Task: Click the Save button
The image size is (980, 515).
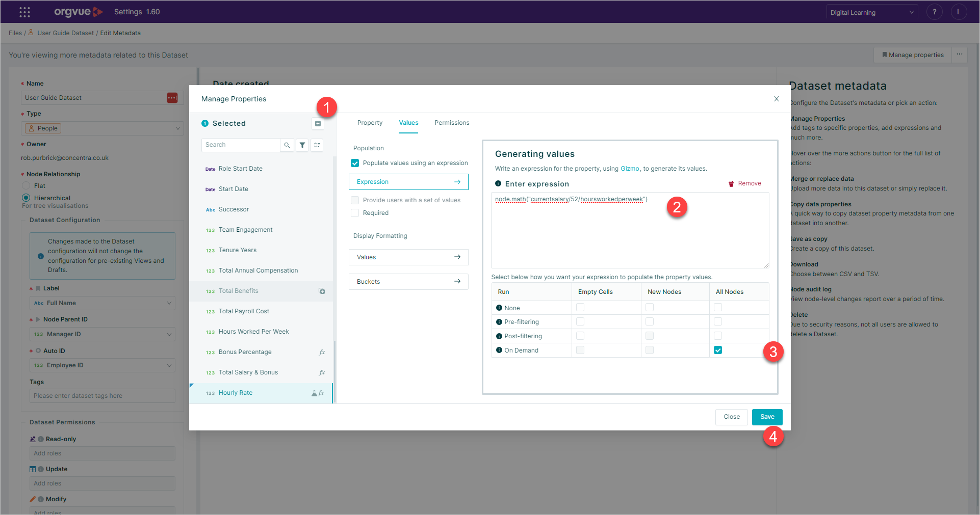Action: coord(767,417)
